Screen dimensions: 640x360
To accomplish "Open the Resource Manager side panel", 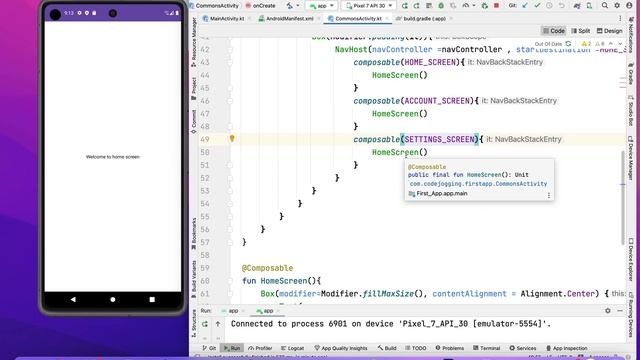I will (x=194, y=42).
